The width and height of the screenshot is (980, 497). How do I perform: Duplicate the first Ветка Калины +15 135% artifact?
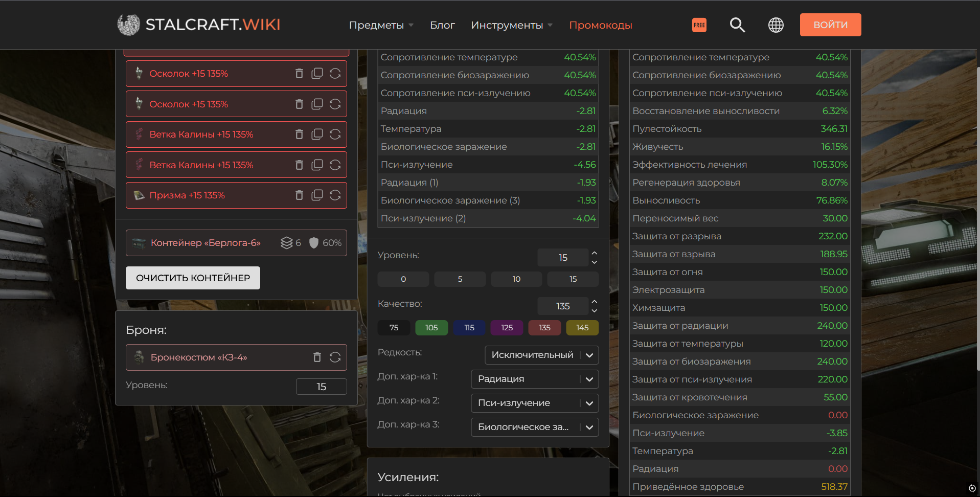(x=317, y=134)
